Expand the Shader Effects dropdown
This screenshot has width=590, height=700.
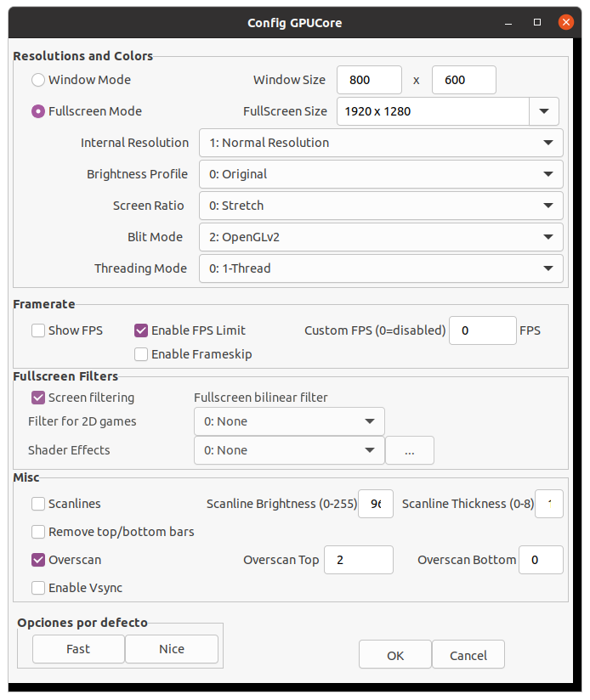click(x=289, y=450)
